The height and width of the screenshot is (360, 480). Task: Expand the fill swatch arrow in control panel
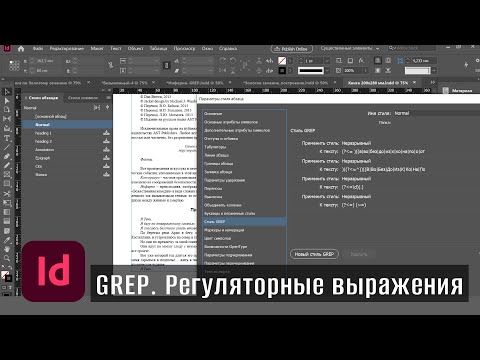[290, 61]
